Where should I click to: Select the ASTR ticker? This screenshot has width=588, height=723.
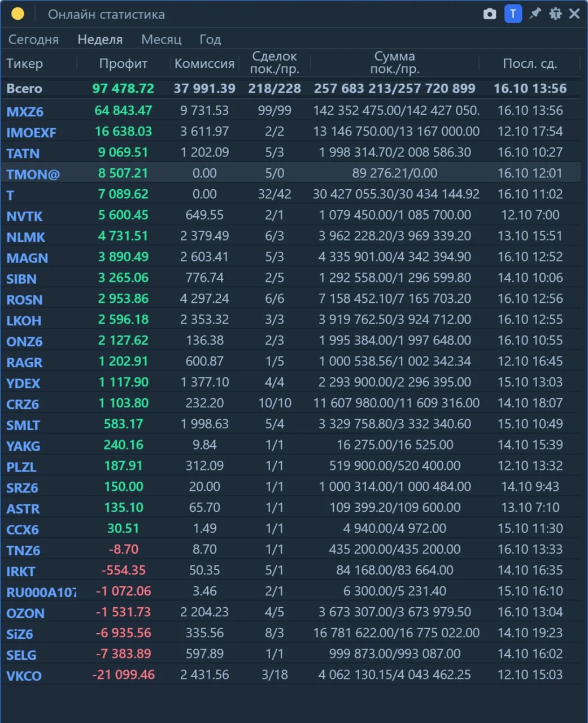(23, 508)
